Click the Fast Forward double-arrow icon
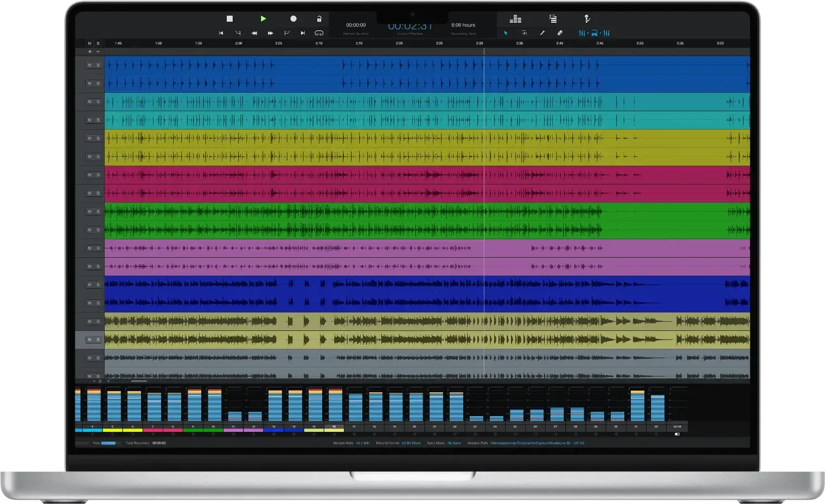 tap(270, 33)
